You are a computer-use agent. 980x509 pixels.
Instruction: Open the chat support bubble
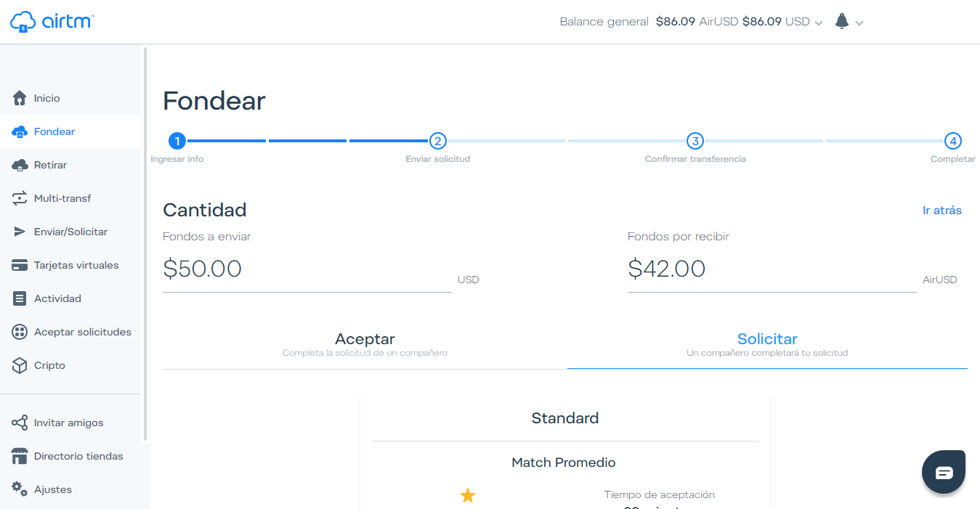[944, 473]
